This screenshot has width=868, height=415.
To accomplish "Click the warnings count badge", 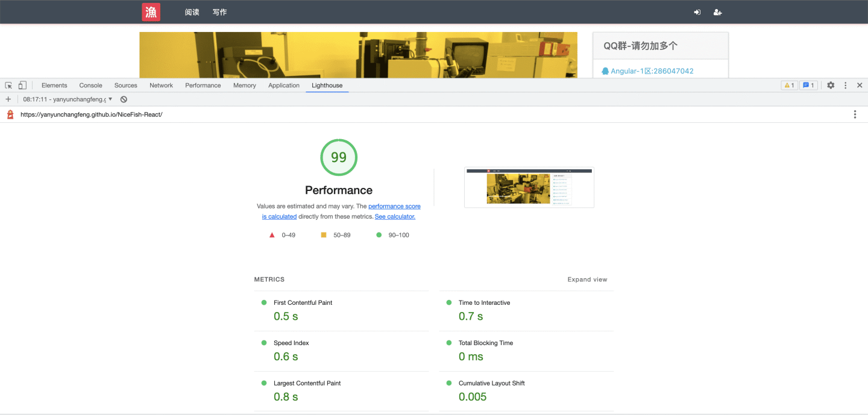I will [789, 86].
